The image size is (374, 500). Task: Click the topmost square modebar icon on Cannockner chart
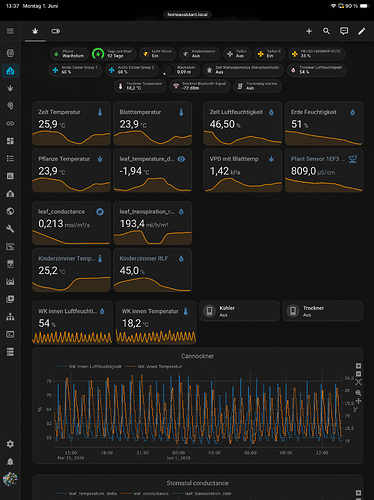pyautogui.click(x=358, y=366)
